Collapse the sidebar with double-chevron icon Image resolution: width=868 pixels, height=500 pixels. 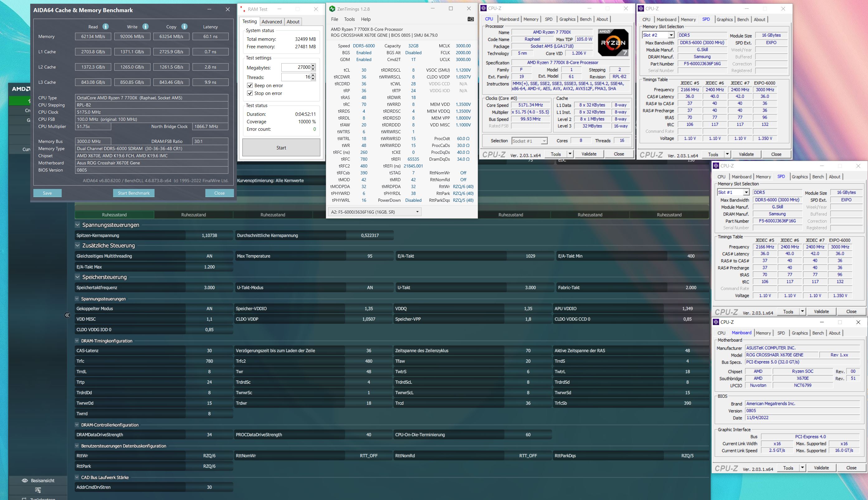point(67,315)
